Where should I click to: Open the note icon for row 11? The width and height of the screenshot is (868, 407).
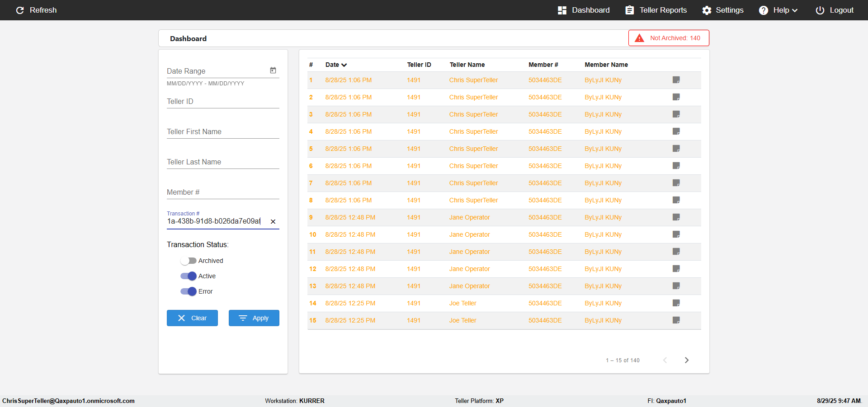click(676, 252)
